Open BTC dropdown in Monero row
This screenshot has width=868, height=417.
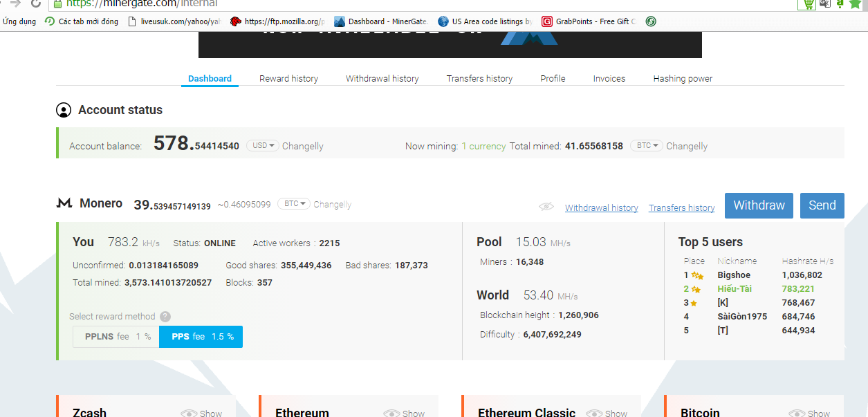[294, 204]
